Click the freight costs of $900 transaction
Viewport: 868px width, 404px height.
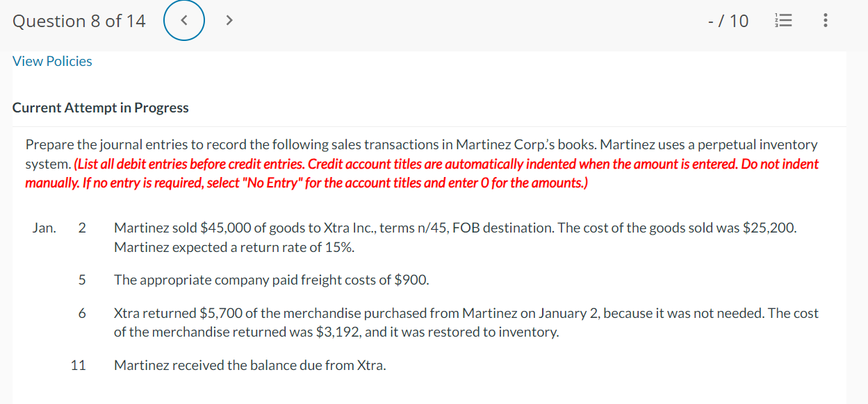point(272,280)
